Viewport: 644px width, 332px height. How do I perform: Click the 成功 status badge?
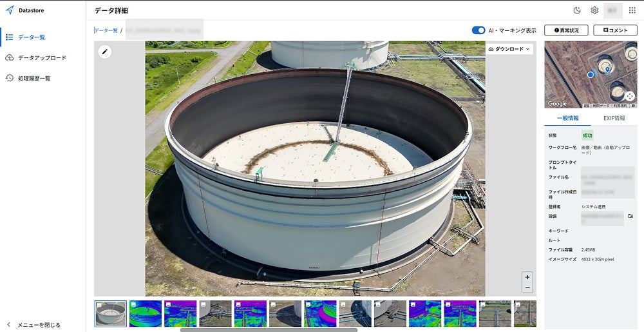pos(587,135)
